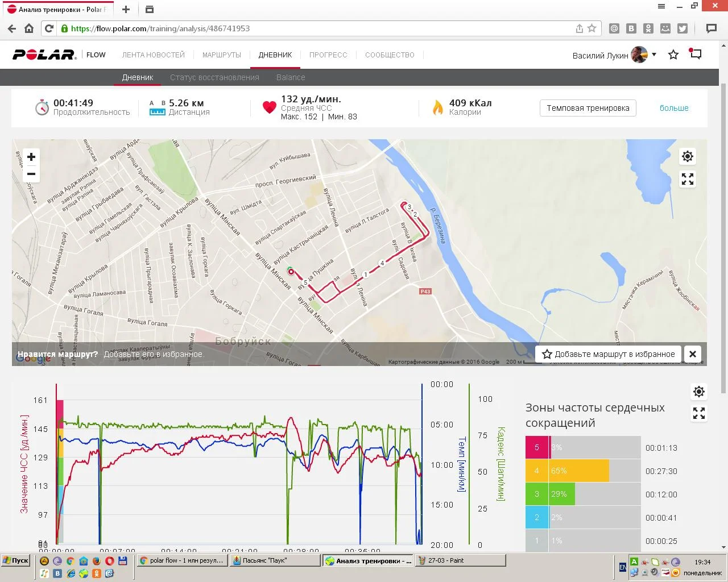
Task: Expand the map to fullscreen
Action: 688,179
